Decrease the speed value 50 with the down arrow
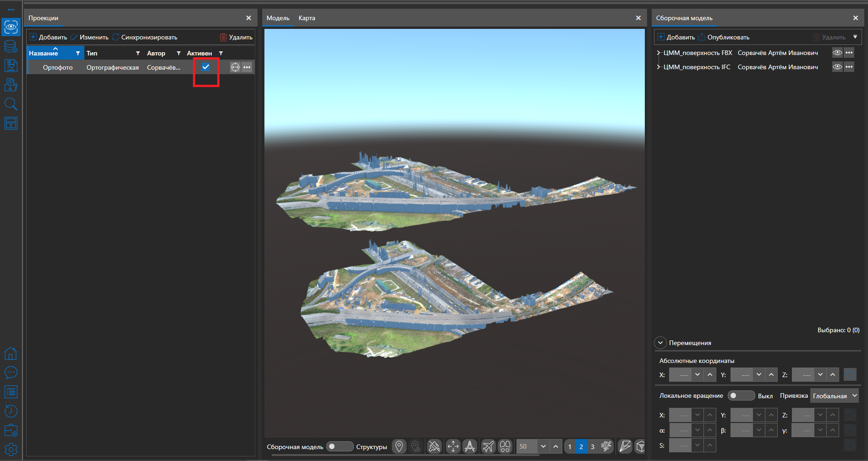This screenshot has height=461, width=868. (543, 446)
